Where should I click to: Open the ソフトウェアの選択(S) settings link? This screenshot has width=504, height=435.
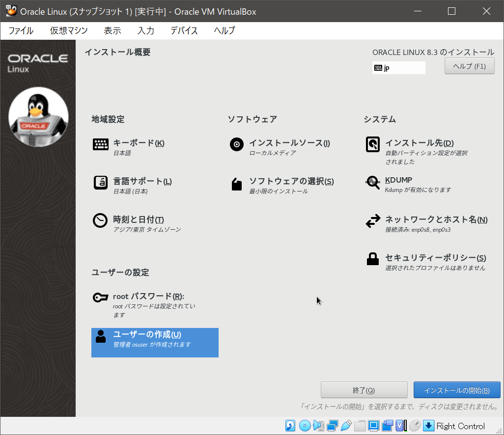291,181
